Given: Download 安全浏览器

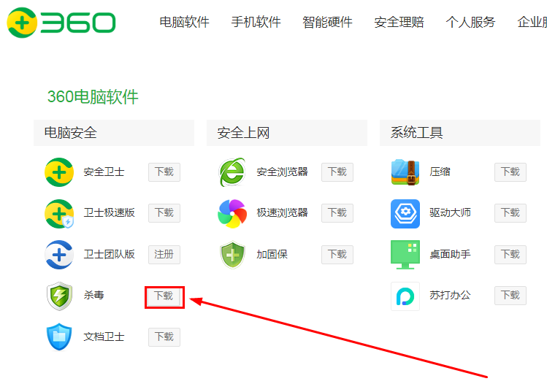Looking at the screenshot, I should coord(337,172).
